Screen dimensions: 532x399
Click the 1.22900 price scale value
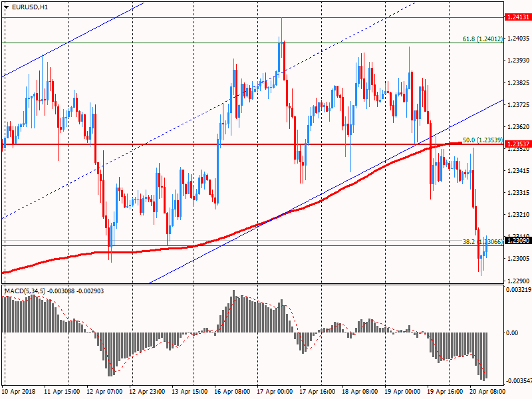tap(517, 281)
